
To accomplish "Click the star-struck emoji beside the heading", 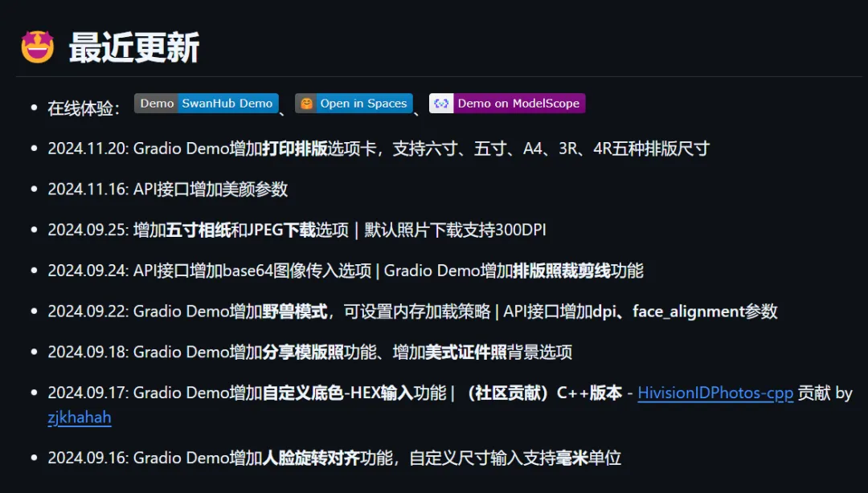I will 38,45.
